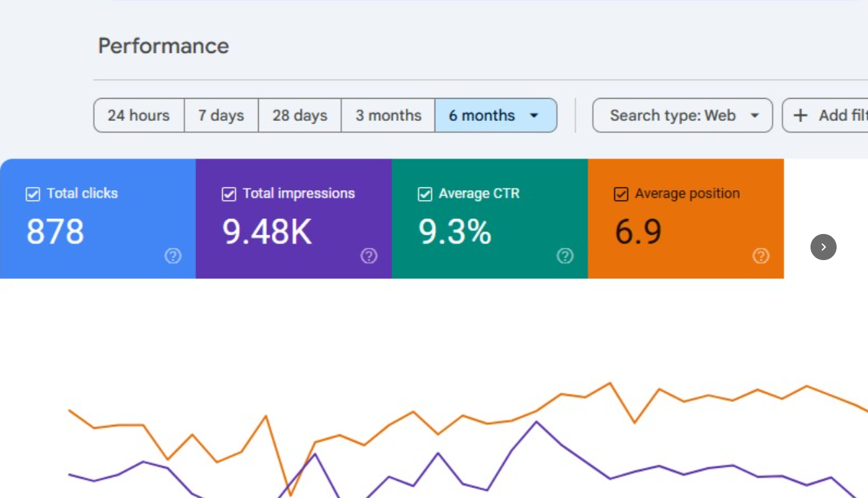Image resolution: width=868 pixels, height=498 pixels.
Task: Open the Search type: Web dropdown
Action: pos(682,116)
